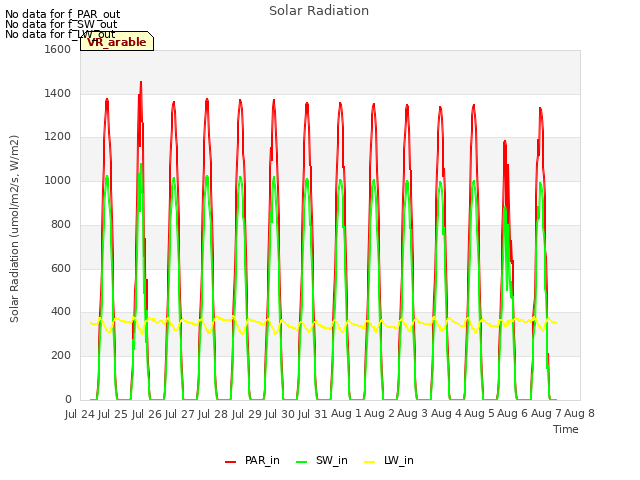Click the Aug 6 x-axis date label
640x480 pixels.
tap(512, 413)
